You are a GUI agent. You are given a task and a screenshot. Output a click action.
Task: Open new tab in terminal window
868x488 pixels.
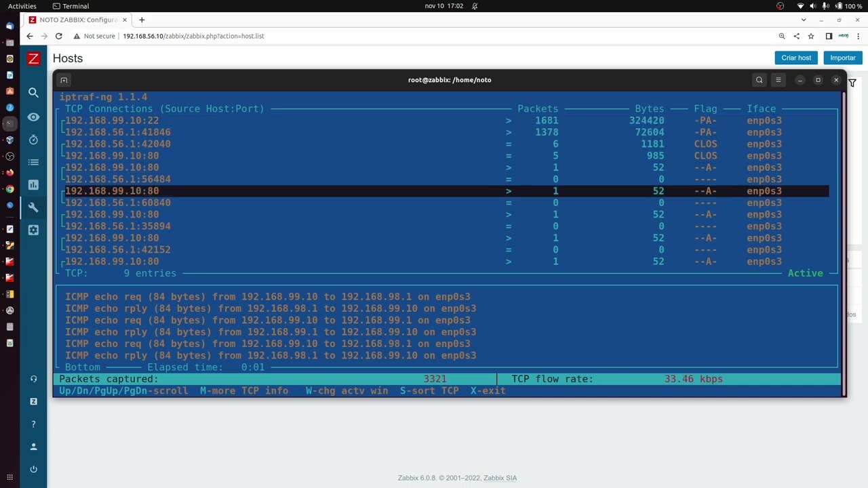64,80
